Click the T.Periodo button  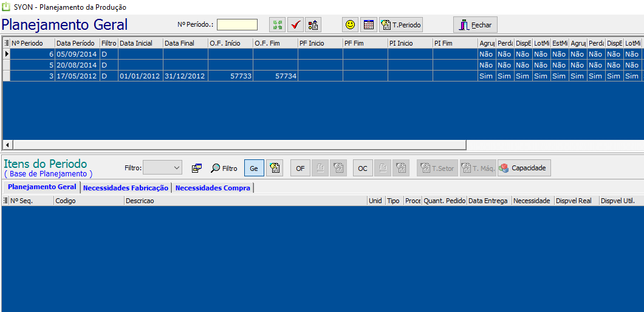click(x=401, y=25)
